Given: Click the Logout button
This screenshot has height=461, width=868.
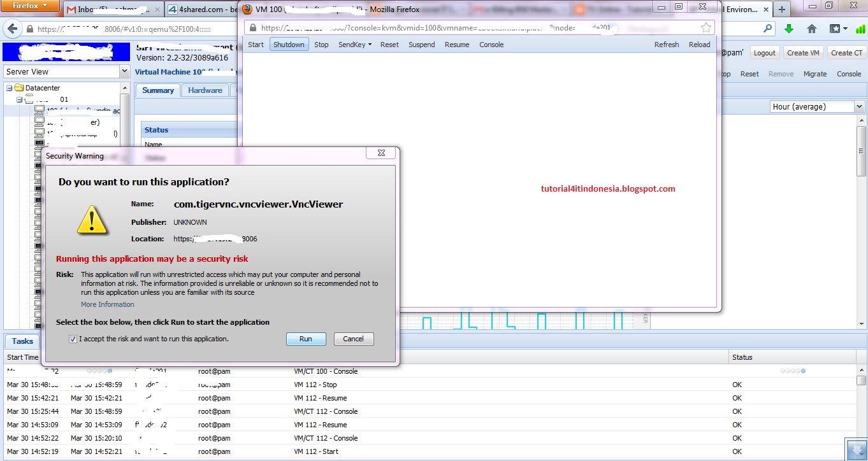Looking at the screenshot, I should tap(765, 53).
